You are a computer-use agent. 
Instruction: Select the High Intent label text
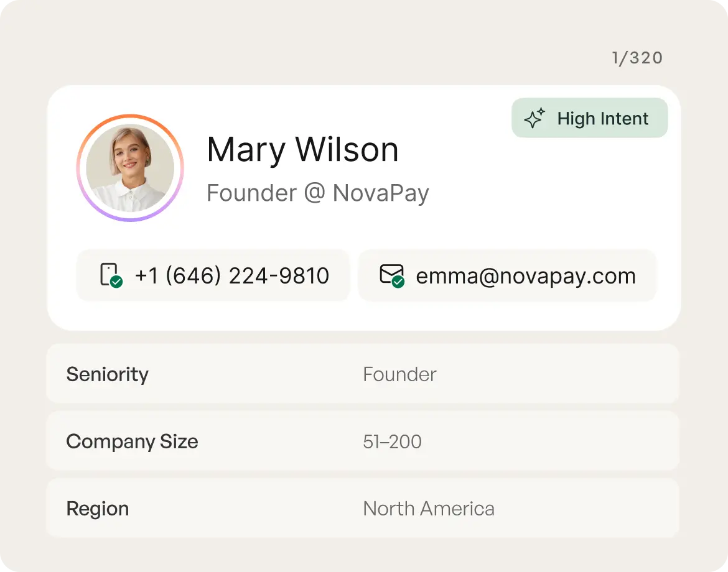pos(602,119)
